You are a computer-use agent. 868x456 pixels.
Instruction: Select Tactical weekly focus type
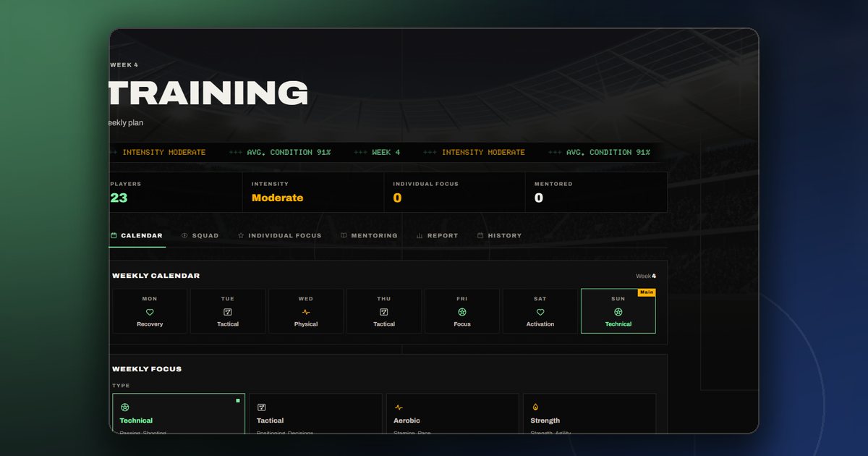[315, 414]
